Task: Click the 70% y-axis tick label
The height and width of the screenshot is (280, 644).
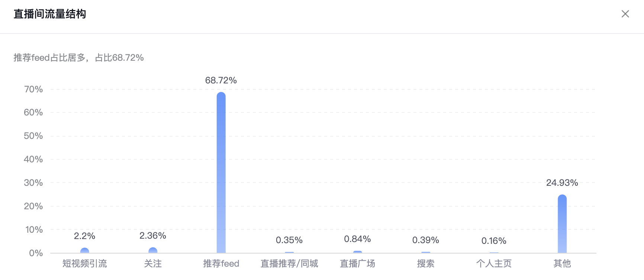Action: [33, 89]
